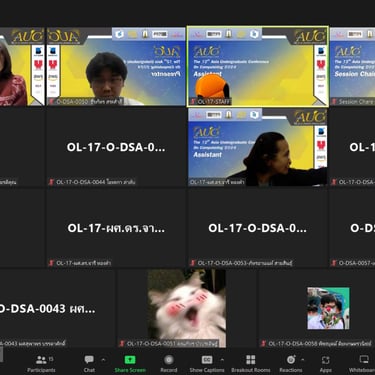Click the OL-17-O-DSA-0044 name label
This screenshot has width=375, height=375.
[96, 182]
